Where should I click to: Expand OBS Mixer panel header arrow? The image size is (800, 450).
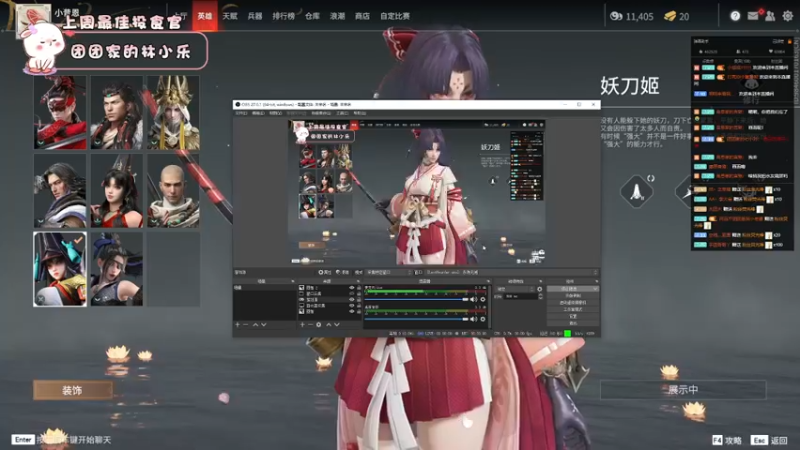tap(489, 281)
